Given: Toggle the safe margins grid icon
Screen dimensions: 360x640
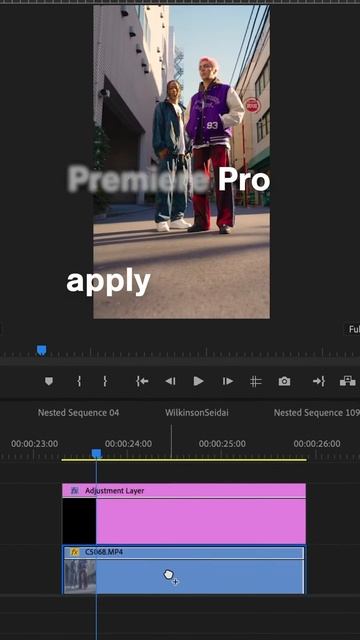Looking at the screenshot, I should click(x=256, y=381).
